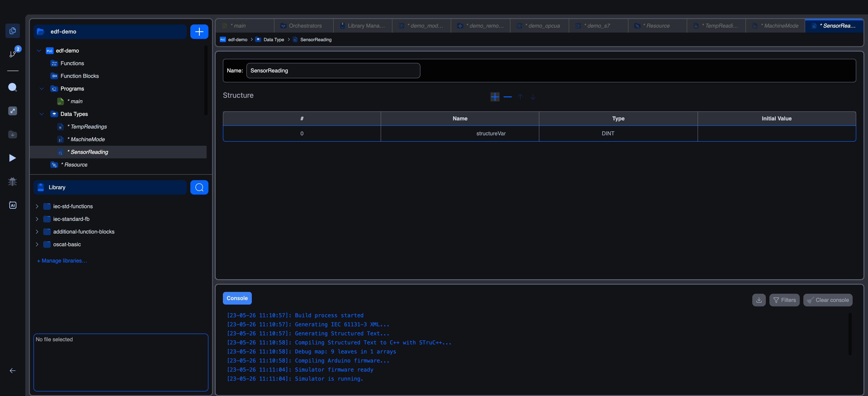The width and height of the screenshot is (868, 396).
Task: Add new project element with plus button
Action: coord(199,32)
